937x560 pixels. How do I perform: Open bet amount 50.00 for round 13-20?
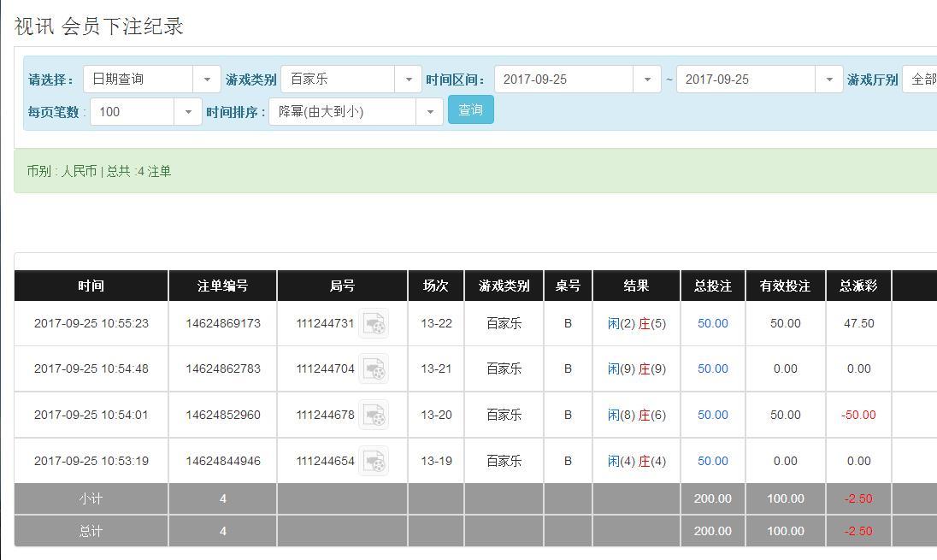[712, 415]
